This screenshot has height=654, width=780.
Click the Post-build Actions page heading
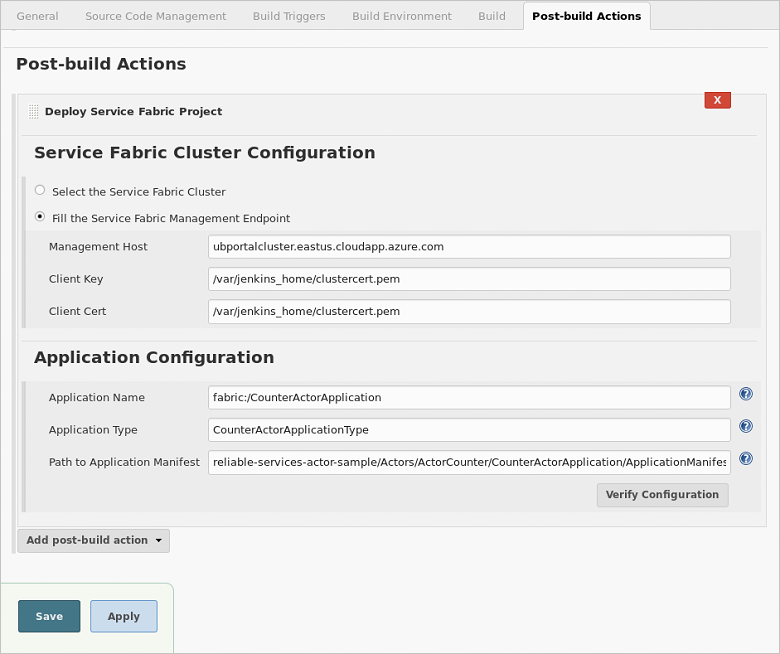point(101,64)
